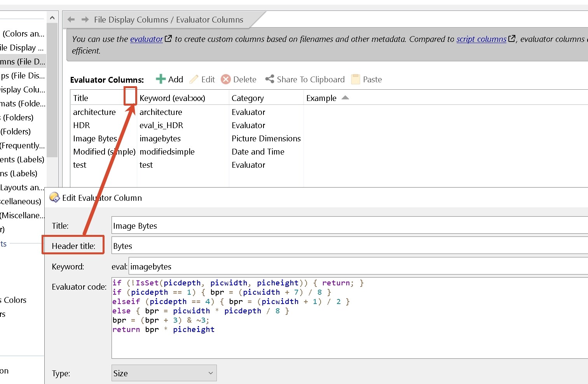Click the Edit pencil icon

click(194, 80)
